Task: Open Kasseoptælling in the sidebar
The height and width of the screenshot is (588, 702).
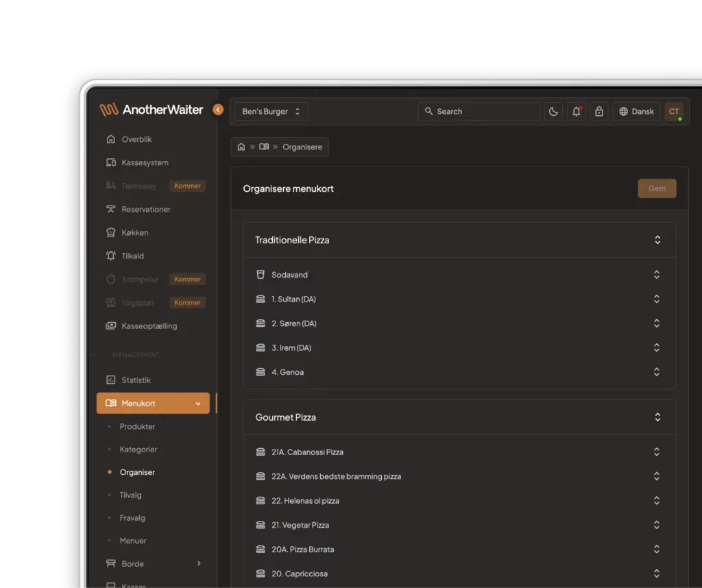Action: [153, 326]
